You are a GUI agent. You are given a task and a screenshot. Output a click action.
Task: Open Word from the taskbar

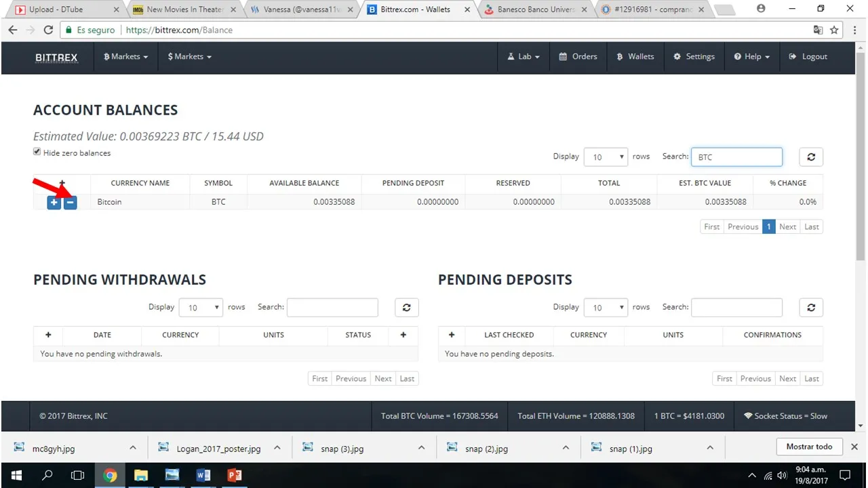[x=203, y=475]
